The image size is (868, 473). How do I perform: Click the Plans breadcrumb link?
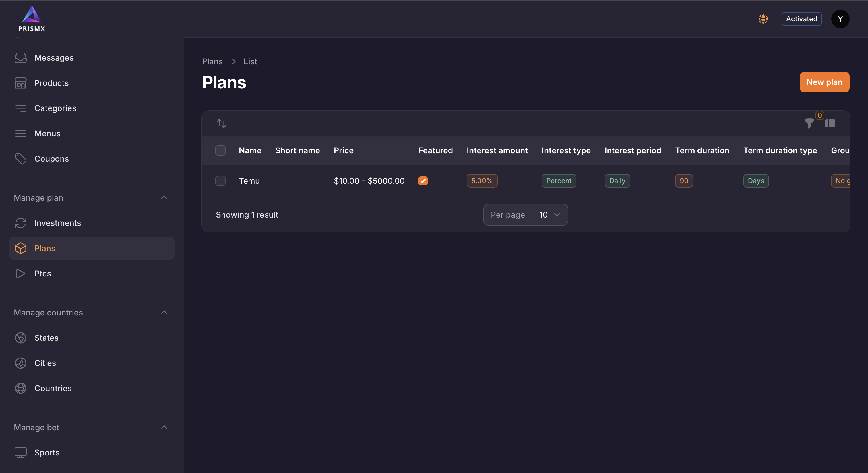pyautogui.click(x=212, y=61)
